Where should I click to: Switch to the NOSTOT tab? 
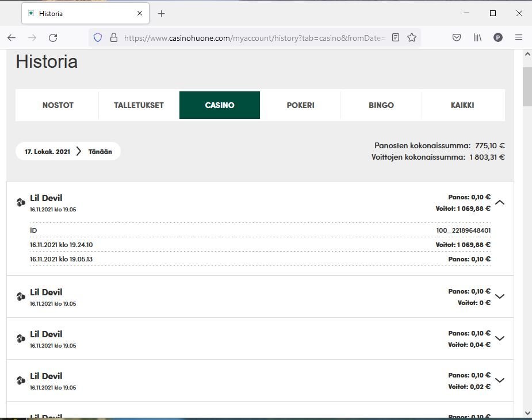pos(58,105)
